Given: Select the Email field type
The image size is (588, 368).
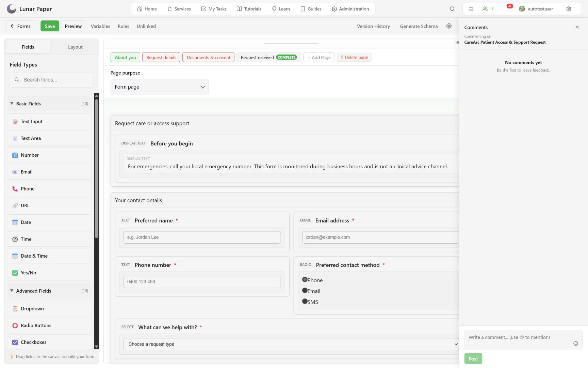Looking at the screenshot, I should [x=49, y=172].
